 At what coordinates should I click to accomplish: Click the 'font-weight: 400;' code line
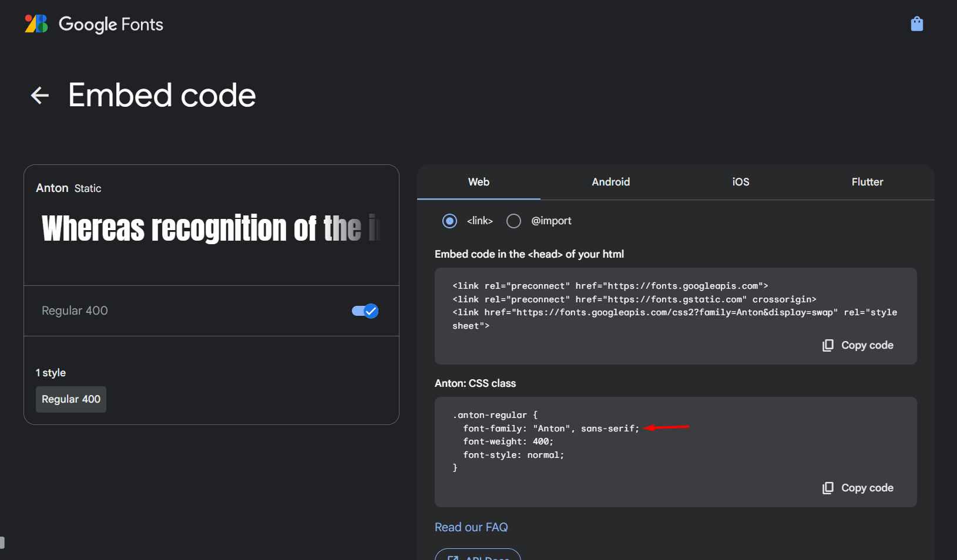(508, 441)
